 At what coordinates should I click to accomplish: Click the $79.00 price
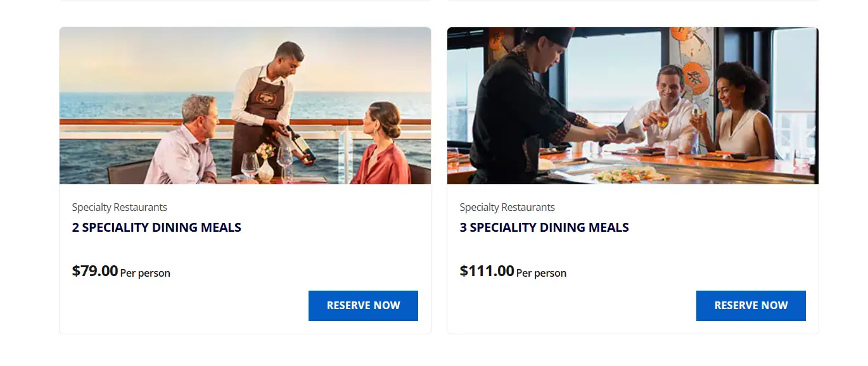click(x=95, y=271)
